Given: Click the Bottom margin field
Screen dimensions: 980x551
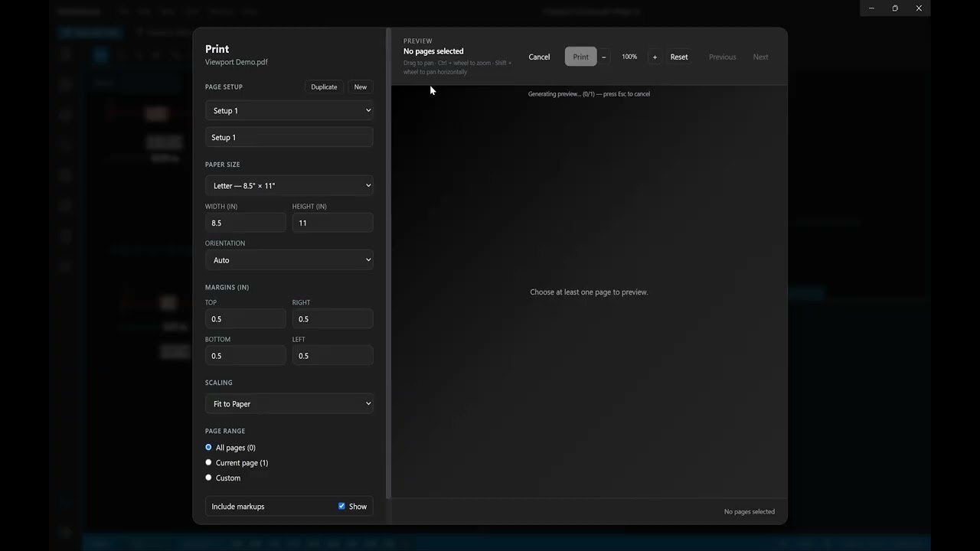Looking at the screenshot, I should tap(246, 356).
